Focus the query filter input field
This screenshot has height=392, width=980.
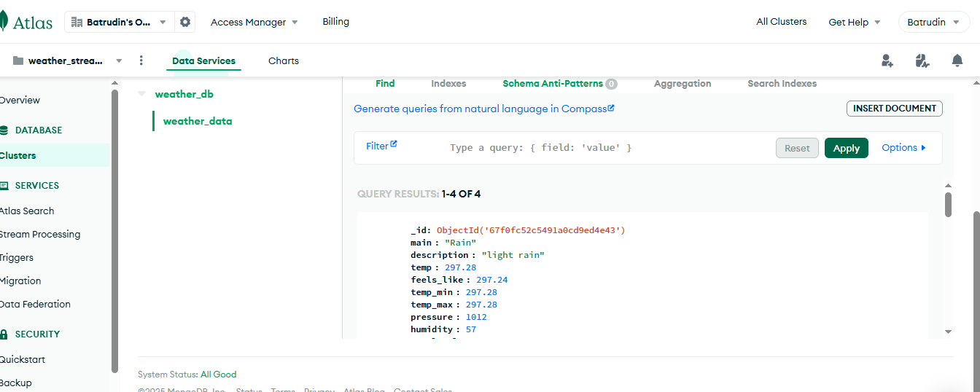606,148
